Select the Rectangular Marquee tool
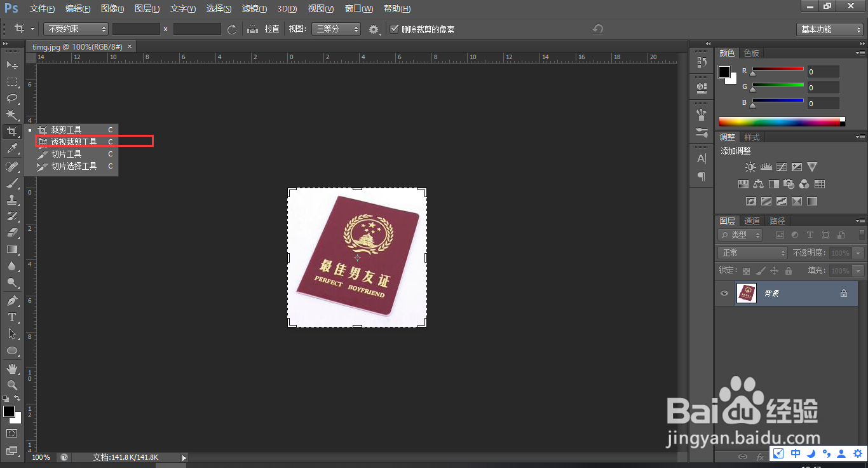The image size is (868, 468). click(x=11, y=82)
